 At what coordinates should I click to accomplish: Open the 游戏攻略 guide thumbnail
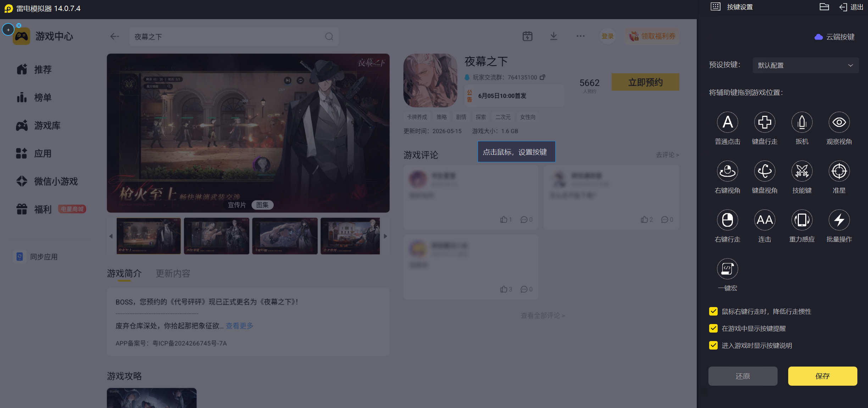pos(152,398)
